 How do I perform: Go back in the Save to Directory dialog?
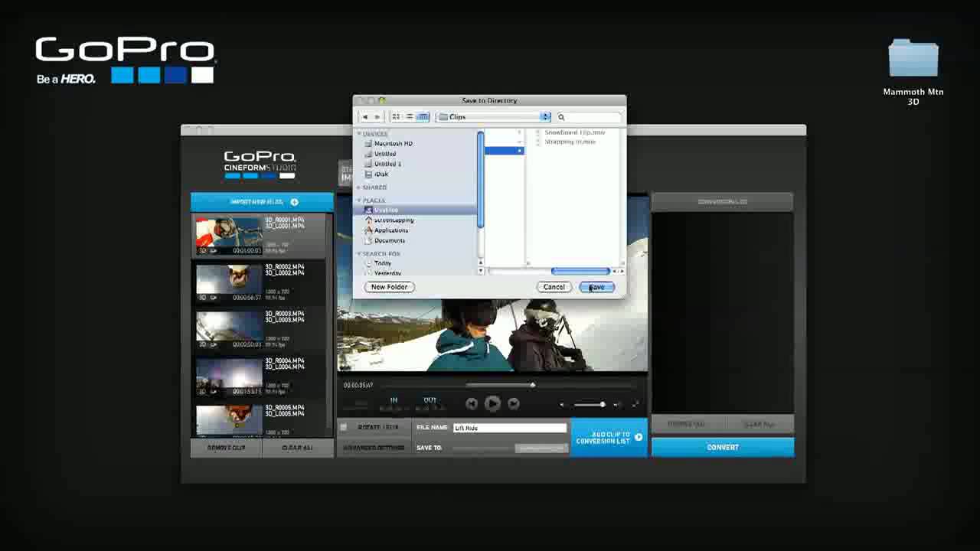click(x=365, y=117)
